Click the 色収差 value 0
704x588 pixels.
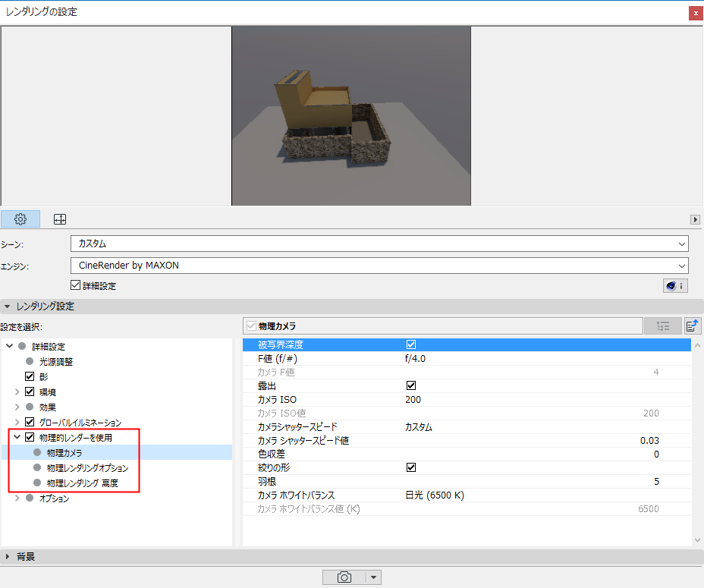click(656, 454)
